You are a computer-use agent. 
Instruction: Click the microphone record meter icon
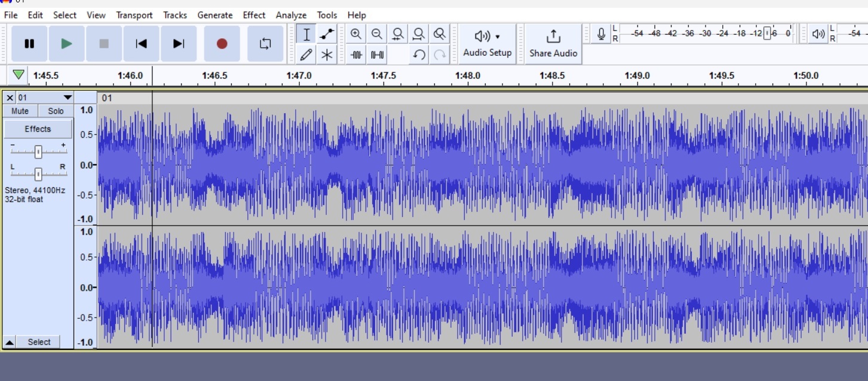pyautogui.click(x=602, y=35)
